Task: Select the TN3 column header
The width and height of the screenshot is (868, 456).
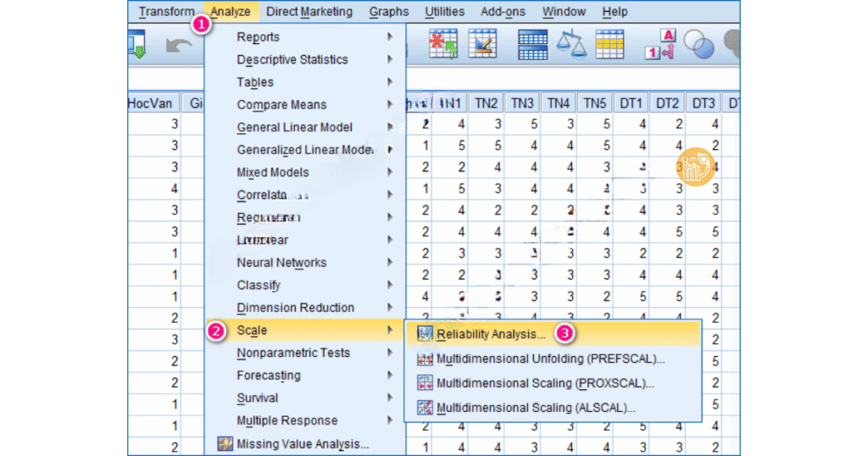Action: click(522, 103)
